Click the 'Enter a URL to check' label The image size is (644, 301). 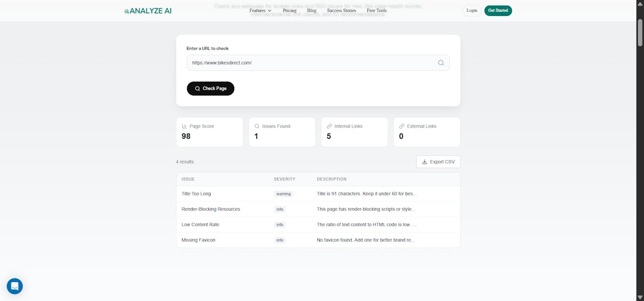pos(207,49)
